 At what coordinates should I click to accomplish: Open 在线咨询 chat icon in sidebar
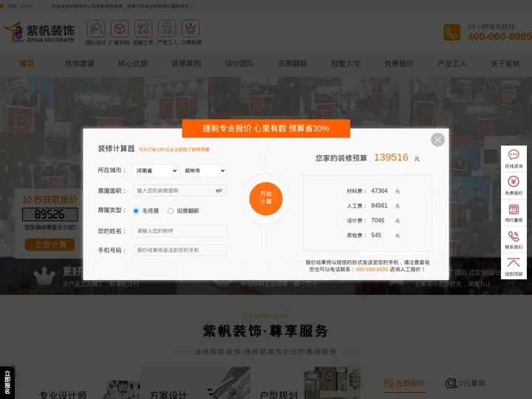pos(514,155)
